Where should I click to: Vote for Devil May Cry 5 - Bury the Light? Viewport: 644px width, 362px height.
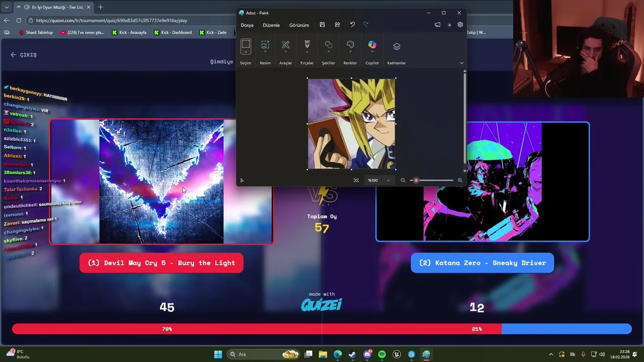(x=162, y=263)
